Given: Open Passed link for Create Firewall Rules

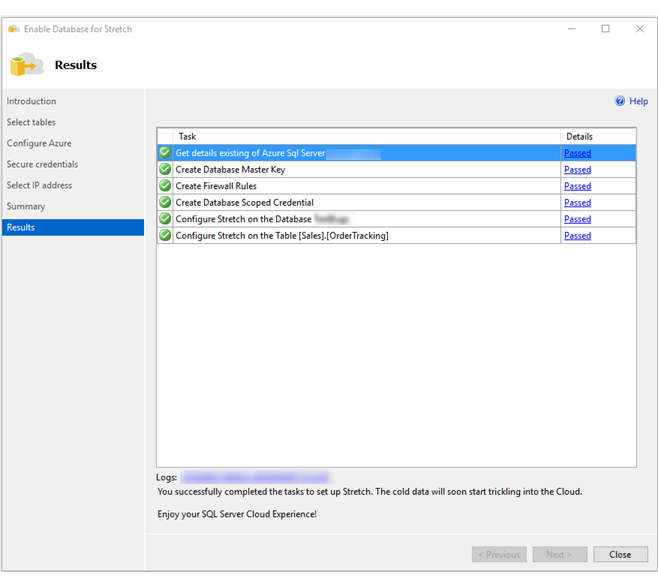Looking at the screenshot, I should point(577,186).
